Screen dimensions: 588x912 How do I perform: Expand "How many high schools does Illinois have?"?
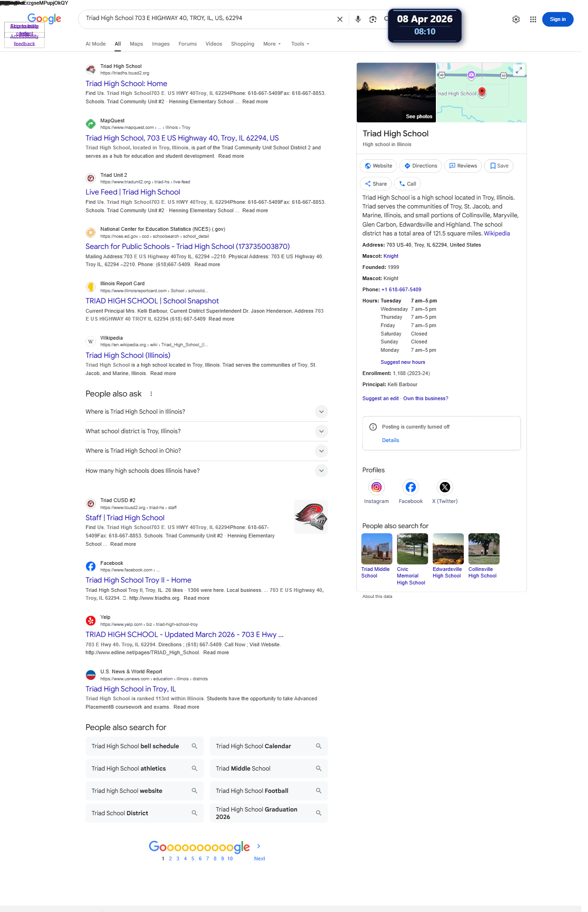tap(207, 471)
